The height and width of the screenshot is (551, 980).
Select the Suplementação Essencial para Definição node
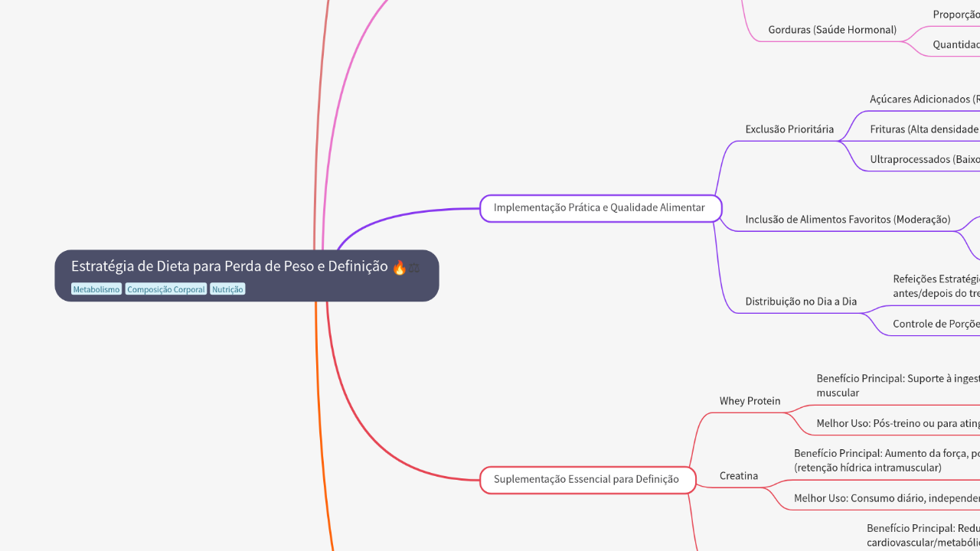[x=587, y=479]
